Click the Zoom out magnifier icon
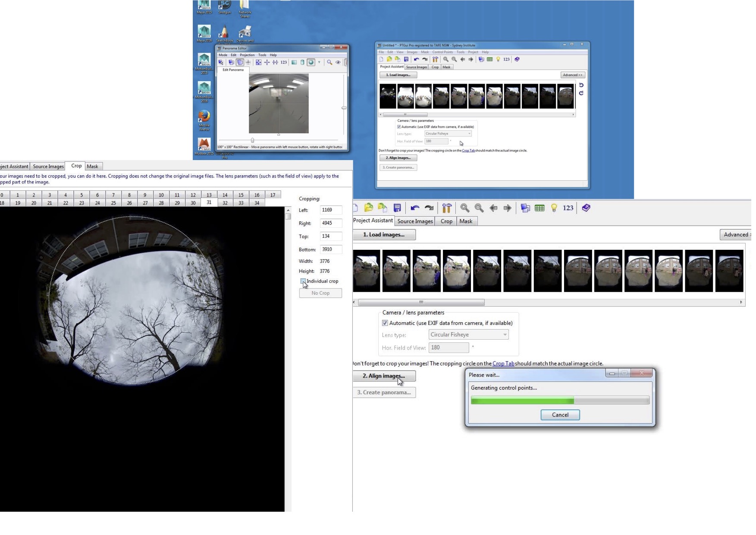756x535 pixels. click(x=479, y=208)
